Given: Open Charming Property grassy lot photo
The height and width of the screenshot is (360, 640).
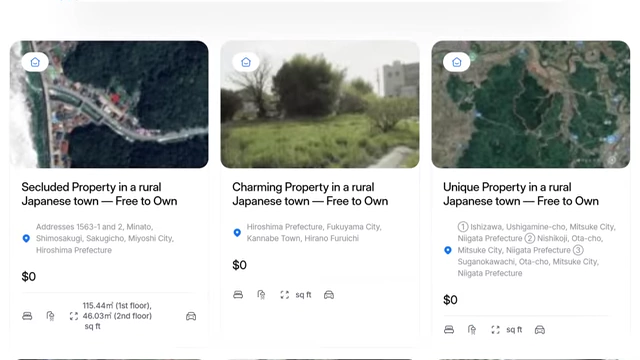Looking at the screenshot, I should (x=320, y=104).
